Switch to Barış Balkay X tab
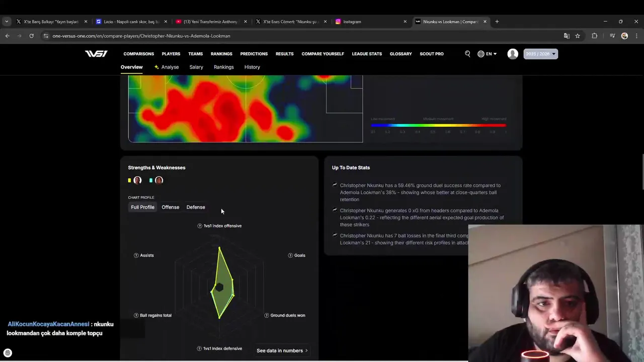The image size is (644, 362). pos(51,22)
